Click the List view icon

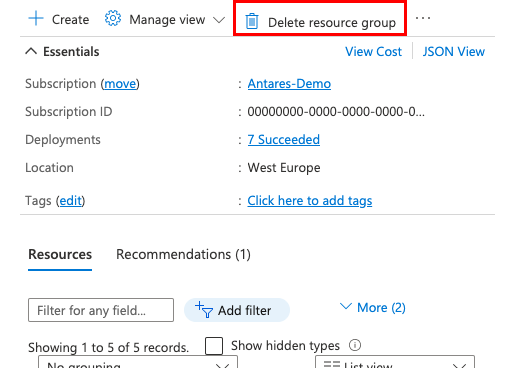tap(332, 364)
